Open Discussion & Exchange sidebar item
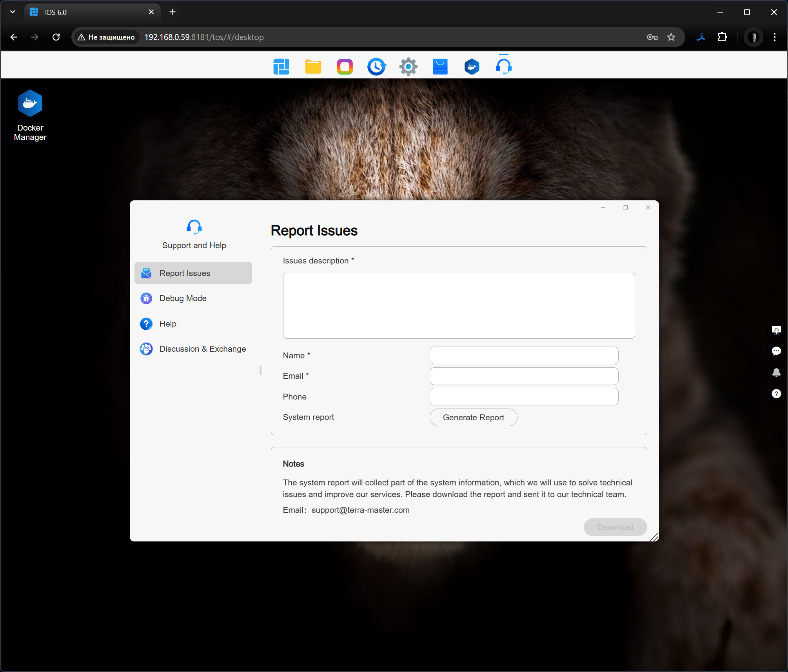This screenshot has width=788, height=672. point(202,349)
